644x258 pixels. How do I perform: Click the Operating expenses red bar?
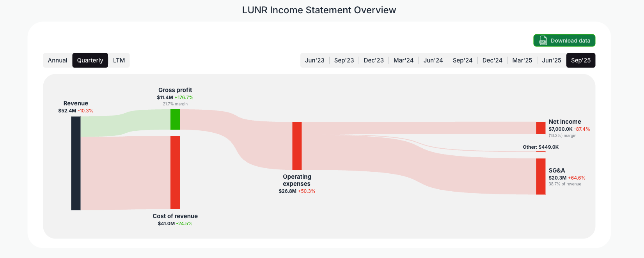297,146
